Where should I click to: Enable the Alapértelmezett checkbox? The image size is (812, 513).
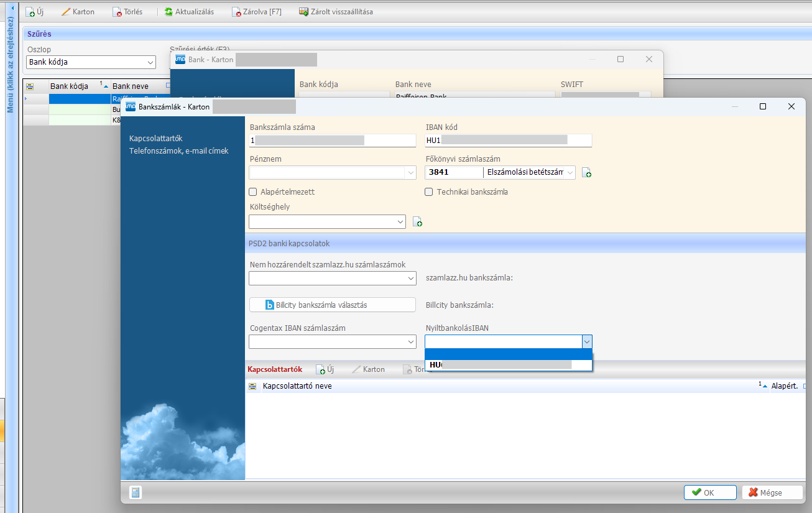(x=253, y=192)
